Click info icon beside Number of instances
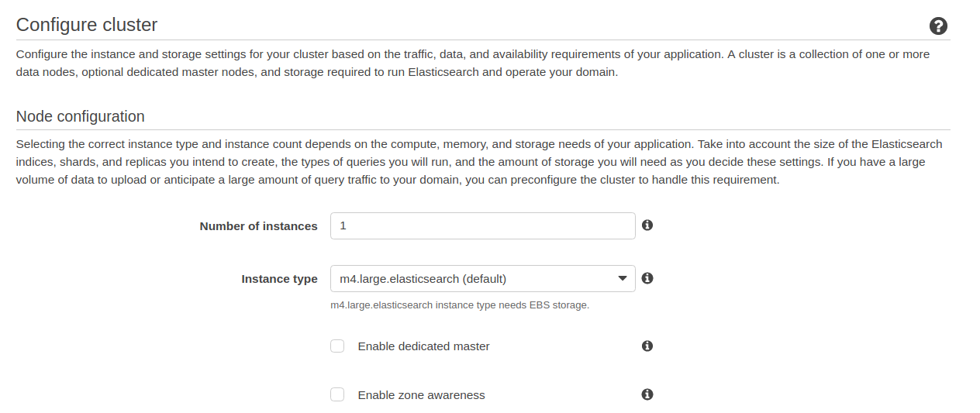Viewport: 980px width, 413px height. (x=647, y=225)
